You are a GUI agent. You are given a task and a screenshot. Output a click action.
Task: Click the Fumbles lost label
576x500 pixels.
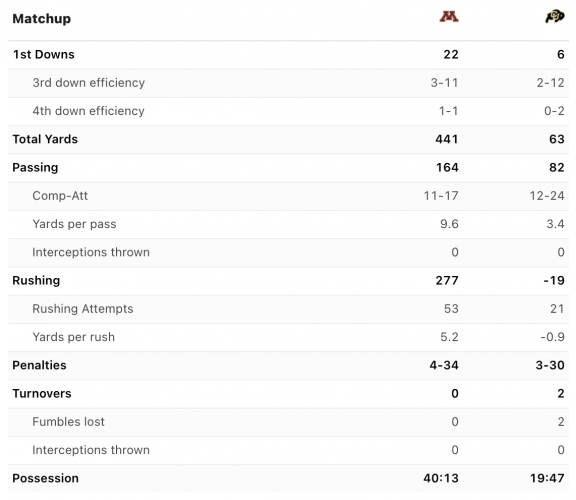(x=68, y=422)
